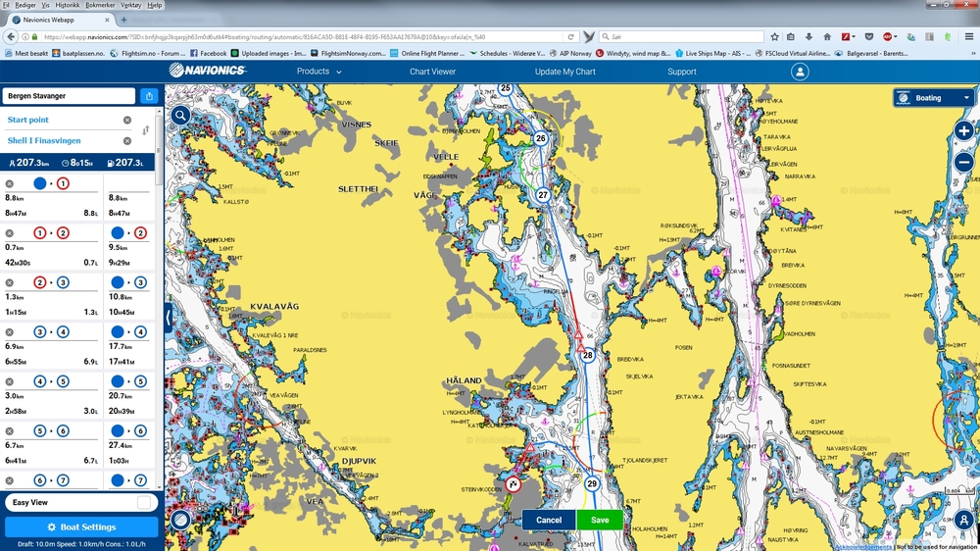Swap start and destination order arrows
This screenshot has height=551, width=980.
146,130
